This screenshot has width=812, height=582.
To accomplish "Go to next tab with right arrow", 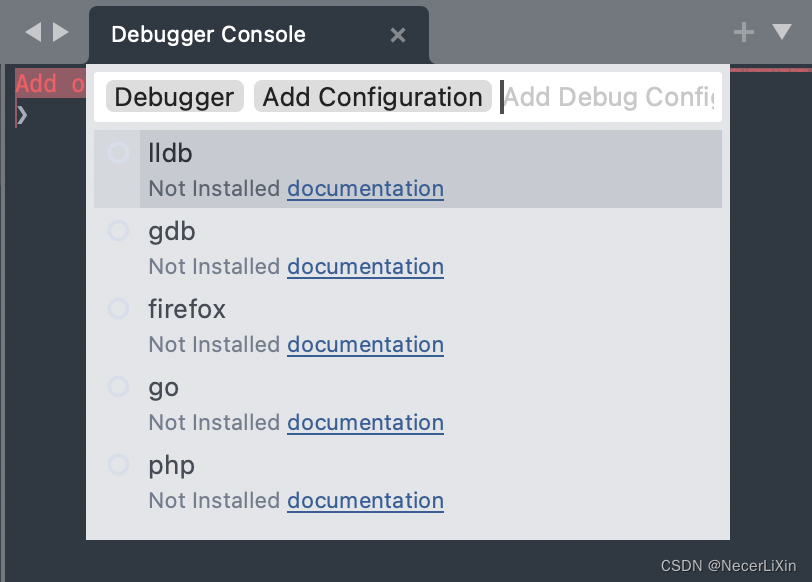I will [x=61, y=33].
